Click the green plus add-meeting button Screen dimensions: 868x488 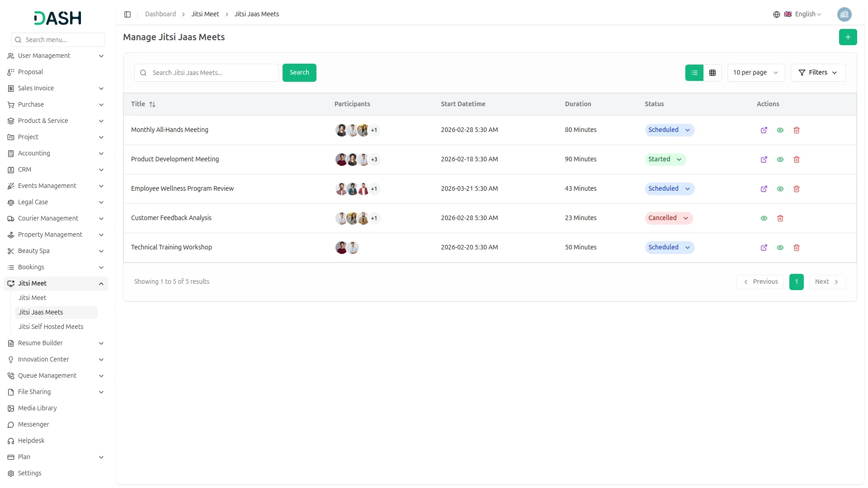pyautogui.click(x=848, y=37)
